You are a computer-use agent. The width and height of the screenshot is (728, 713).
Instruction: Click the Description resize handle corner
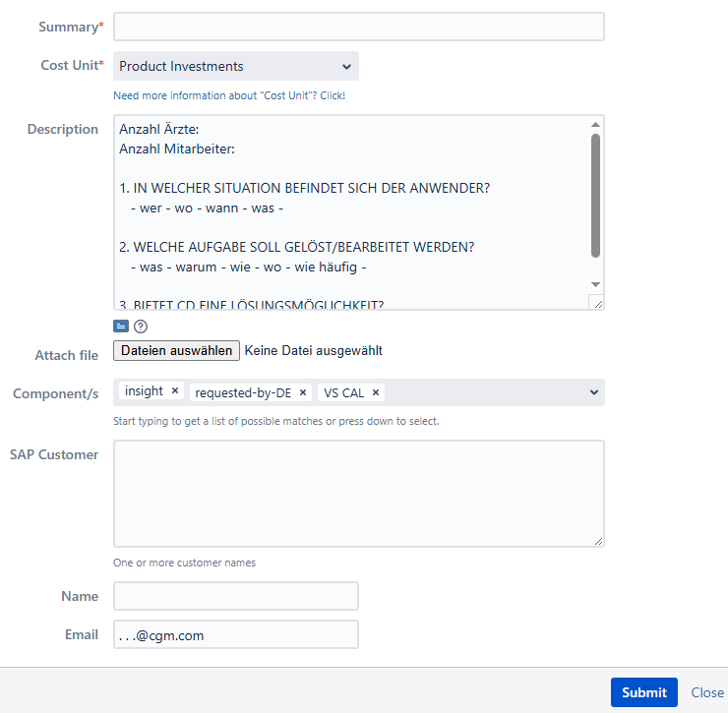click(597, 304)
